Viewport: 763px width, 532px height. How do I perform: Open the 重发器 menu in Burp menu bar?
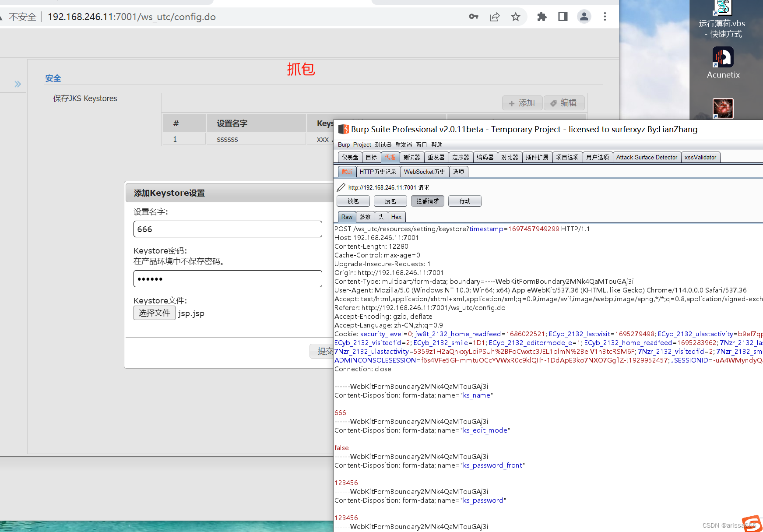[x=404, y=144]
